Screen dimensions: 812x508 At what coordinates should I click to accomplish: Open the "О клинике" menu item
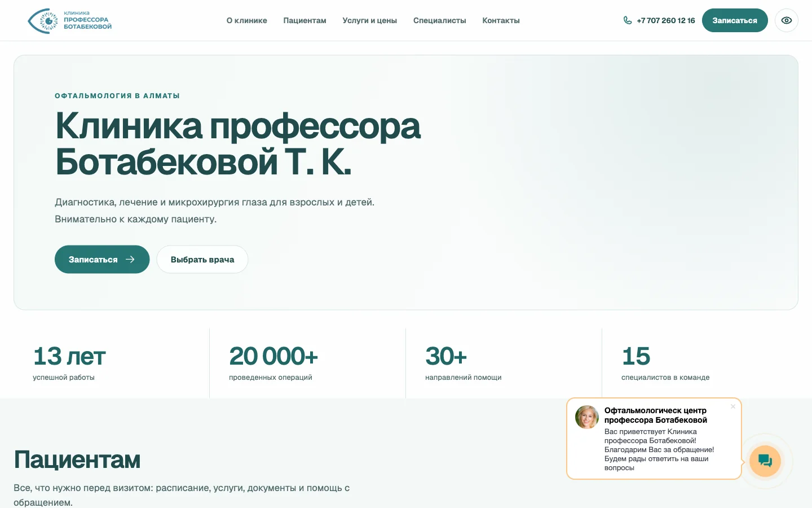pos(247,20)
